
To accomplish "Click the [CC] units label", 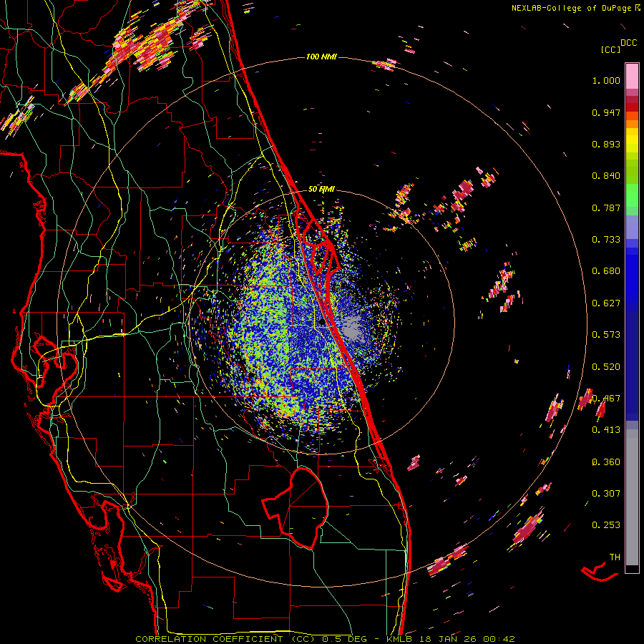I will (x=610, y=49).
